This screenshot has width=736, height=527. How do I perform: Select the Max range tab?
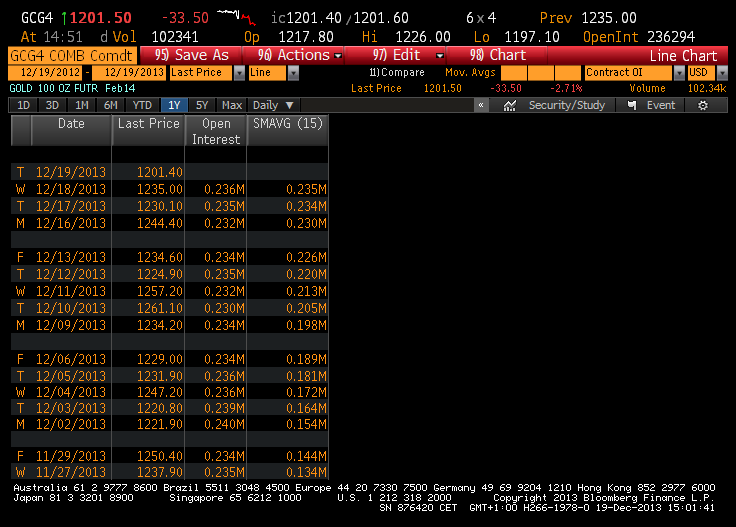point(232,105)
